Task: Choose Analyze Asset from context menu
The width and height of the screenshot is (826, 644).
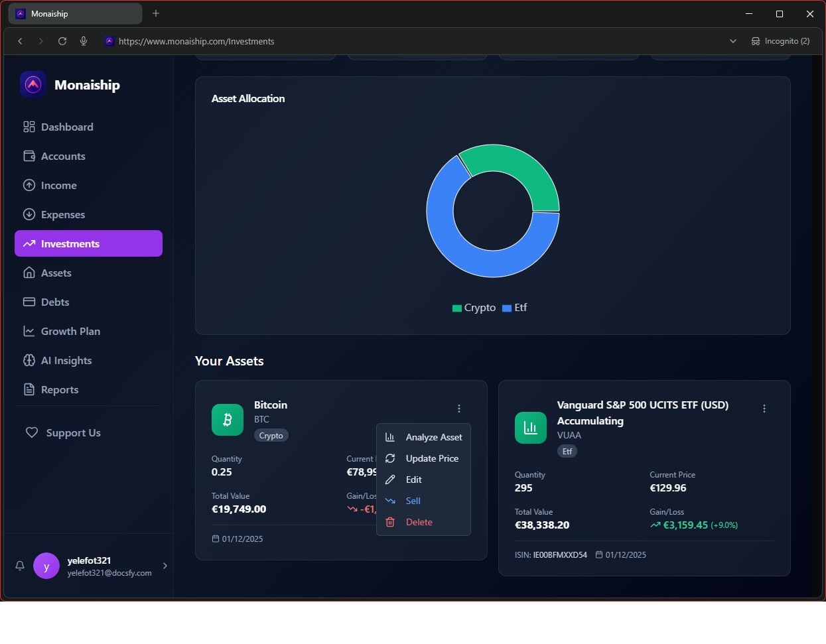Action: click(x=423, y=437)
